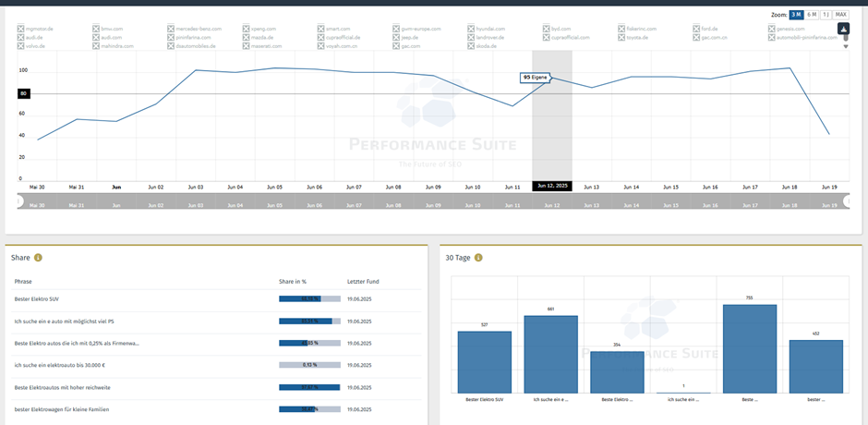The width and height of the screenshot is (868, 425).
Task: Click the chart download icon
Action: [x=842, y=29]
